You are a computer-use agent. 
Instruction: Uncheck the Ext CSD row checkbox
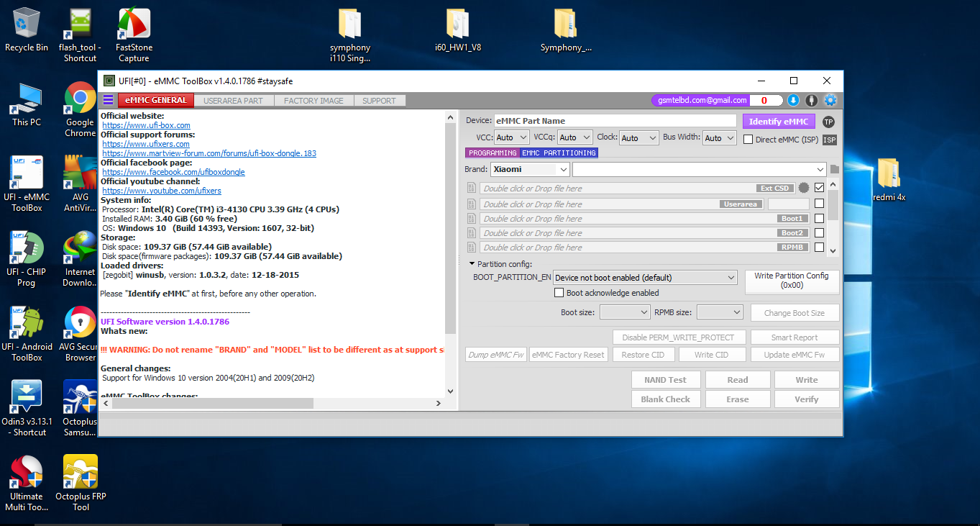[819, 189]
